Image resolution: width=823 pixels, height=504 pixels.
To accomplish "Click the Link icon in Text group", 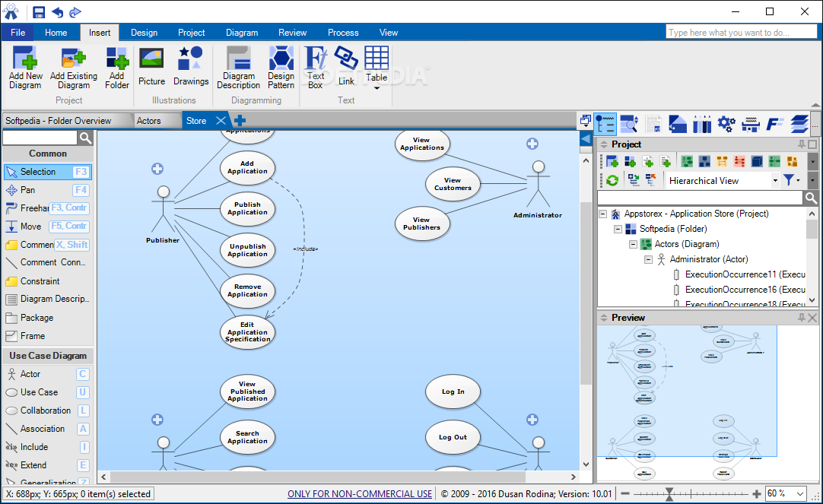I will coord(346,66).
